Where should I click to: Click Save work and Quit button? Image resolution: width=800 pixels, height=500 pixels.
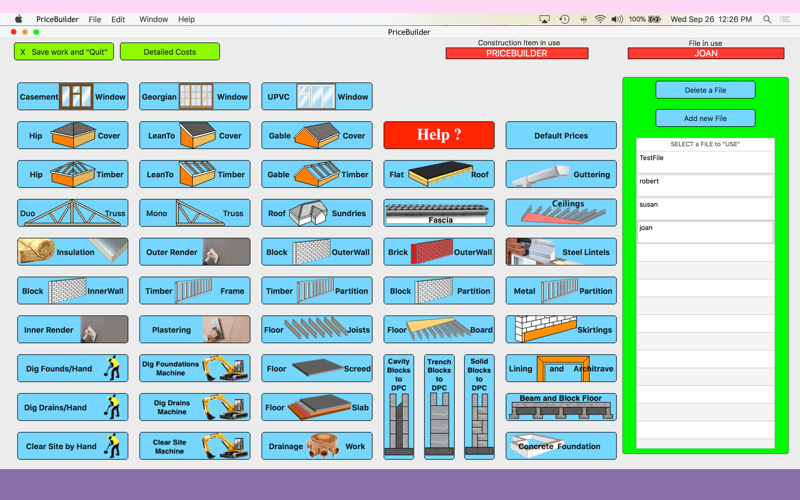(64, 52)
